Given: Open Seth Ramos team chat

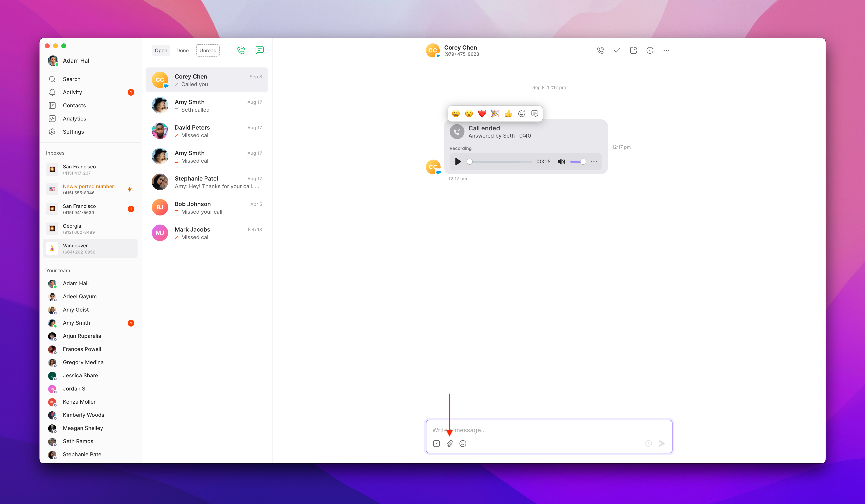Looking at the screenshot, I should pos(90,441).
